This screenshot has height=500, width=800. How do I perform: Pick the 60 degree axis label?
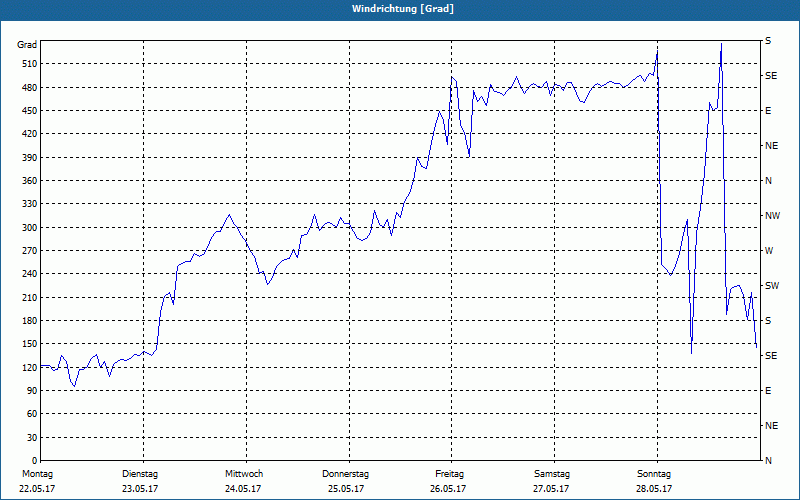point(32,414)
